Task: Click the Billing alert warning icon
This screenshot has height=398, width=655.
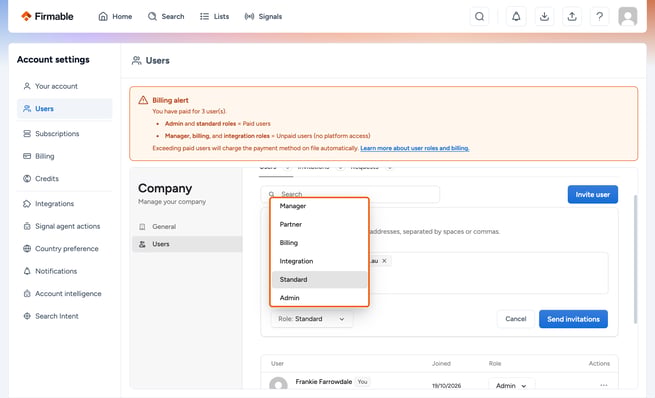Action: [x=143, y=100]
